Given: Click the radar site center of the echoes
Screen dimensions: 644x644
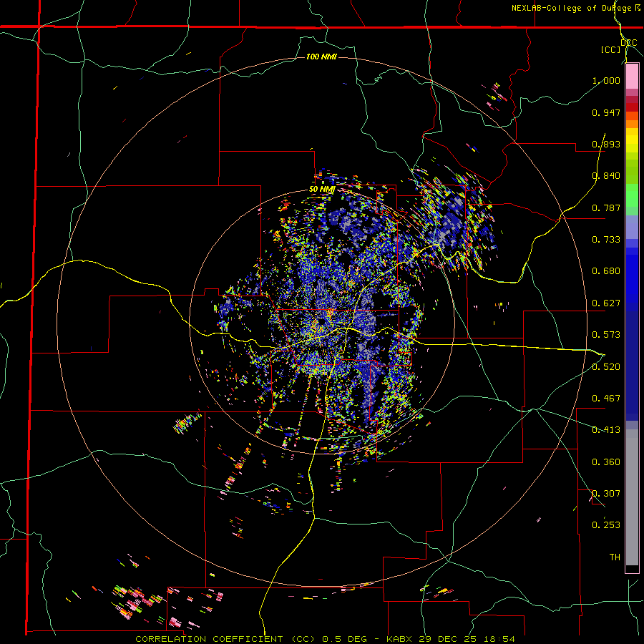Looking at the screenshot, I should click(x=321, y=321).
